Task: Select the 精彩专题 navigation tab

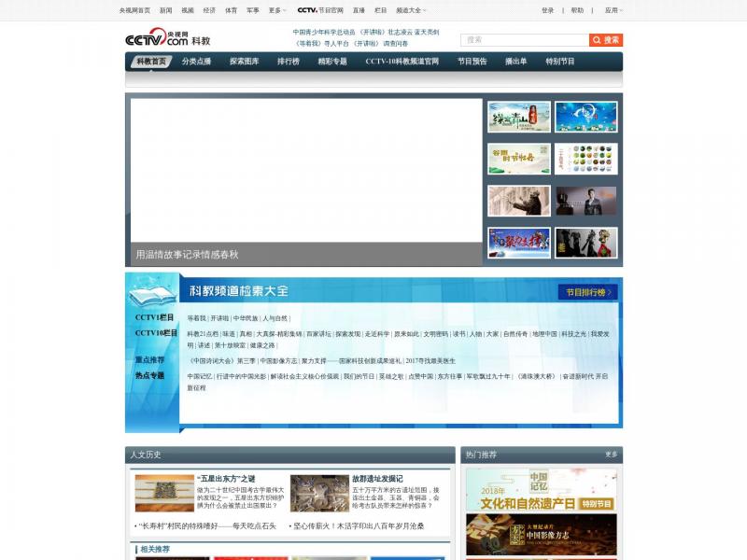Action: pyautogui.click(x=332, y=62)
